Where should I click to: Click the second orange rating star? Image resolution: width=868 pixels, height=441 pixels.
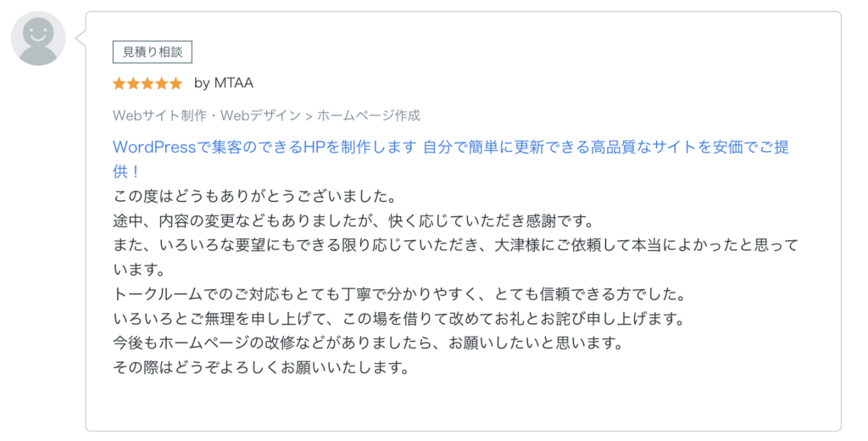click(133, 83)
